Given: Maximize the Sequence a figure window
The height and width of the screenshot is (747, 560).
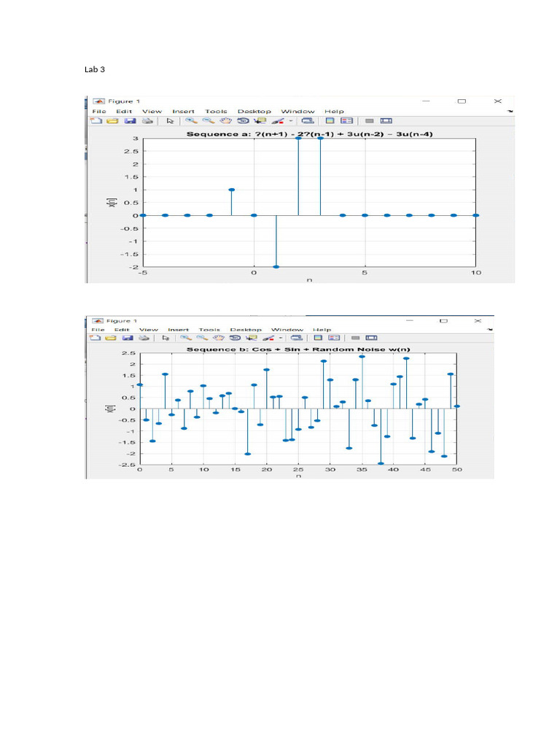Looking at the screenshot, I should [x=462, y=101].
